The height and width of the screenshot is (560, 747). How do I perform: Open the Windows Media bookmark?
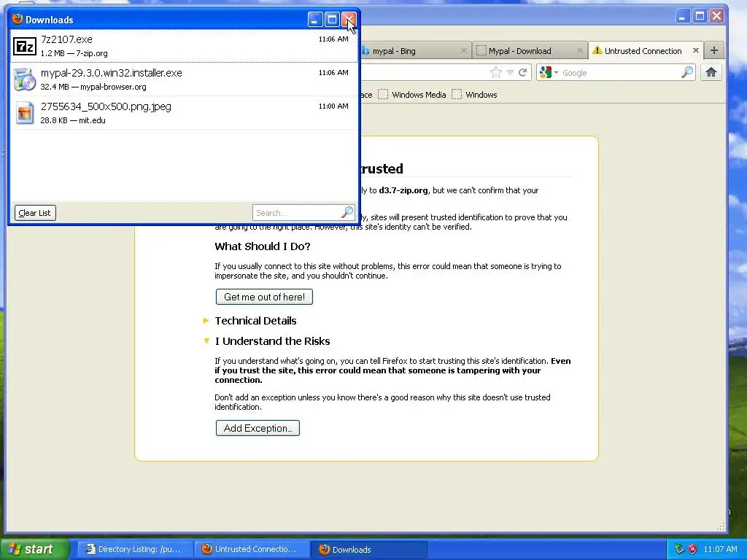(x=412, y=95)
